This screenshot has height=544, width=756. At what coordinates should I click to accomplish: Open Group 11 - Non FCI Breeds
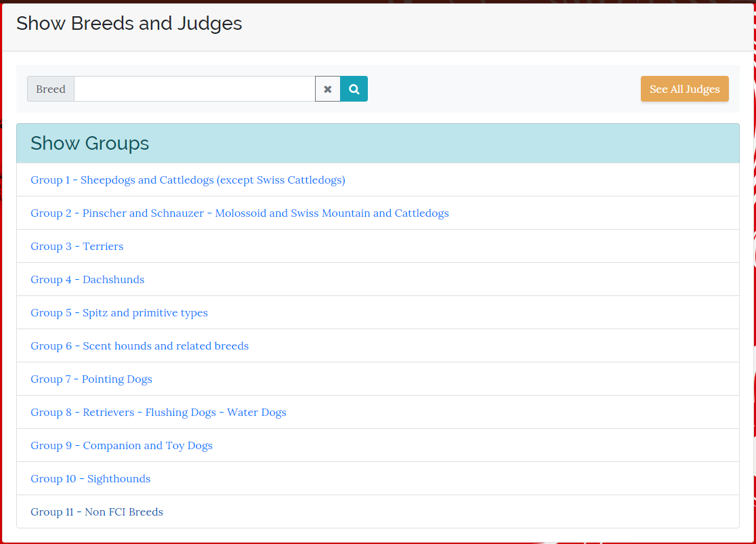(x=97, y=511)
